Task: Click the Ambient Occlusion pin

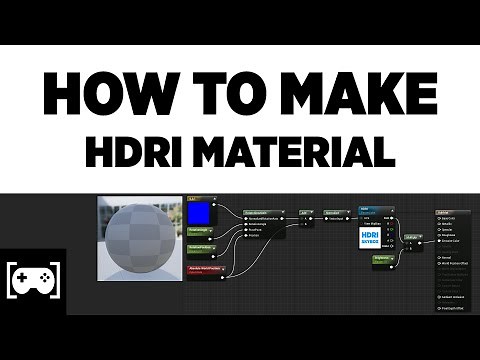Action: pos(439,297)
